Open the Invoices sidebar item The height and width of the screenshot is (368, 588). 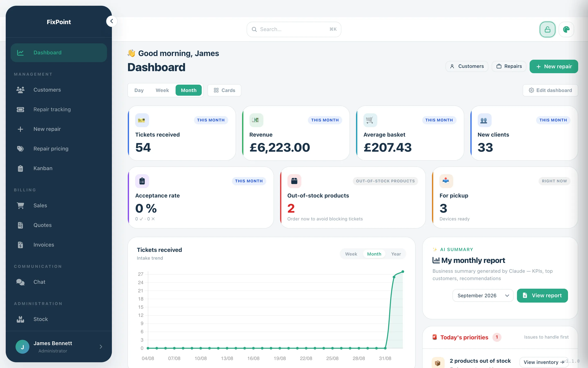pos(59,245)
